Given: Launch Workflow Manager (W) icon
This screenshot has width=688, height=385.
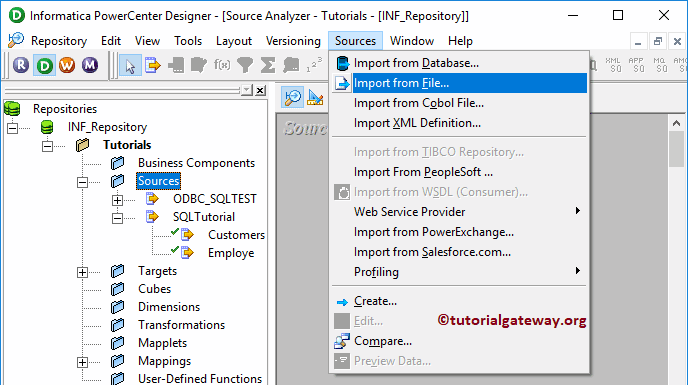Looking at the screenshot, I should (x=67, y=65).
